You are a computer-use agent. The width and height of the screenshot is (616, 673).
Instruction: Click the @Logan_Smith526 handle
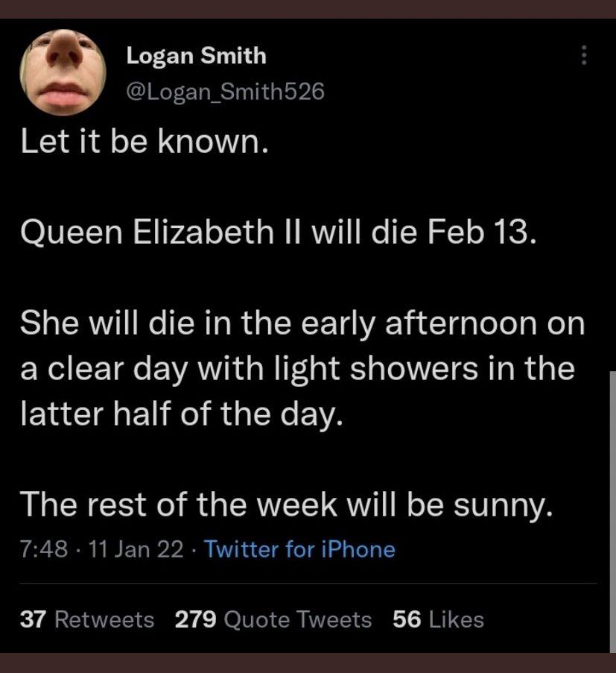click(226, 91)
